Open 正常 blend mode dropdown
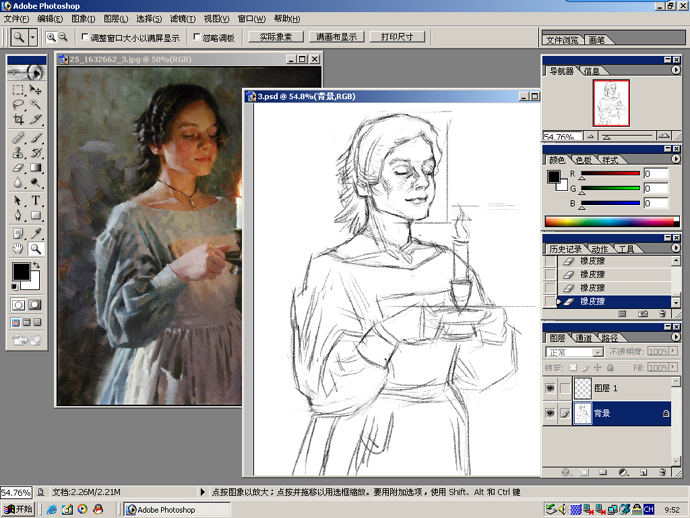The width and height of the screenshot is (690, 518). point(597,352)
